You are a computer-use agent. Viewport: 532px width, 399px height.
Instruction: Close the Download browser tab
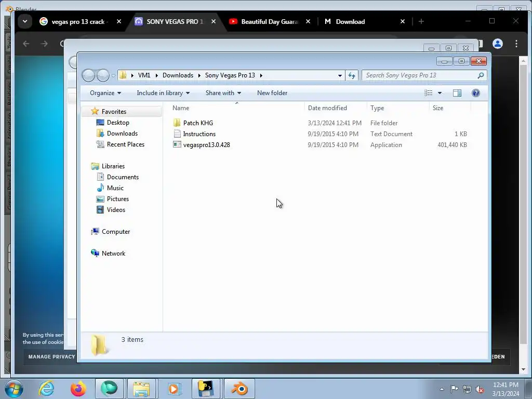403,21
